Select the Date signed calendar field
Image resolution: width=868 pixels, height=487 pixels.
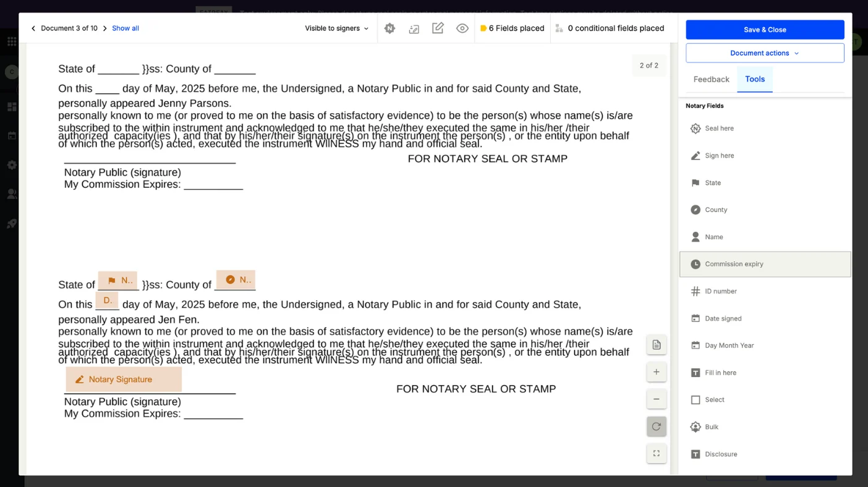coord(765,318)
